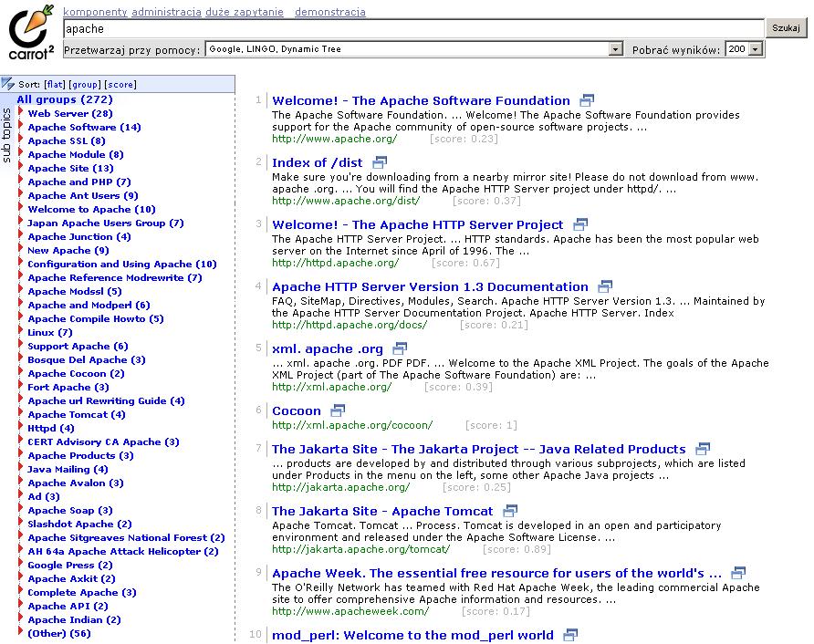Click the Carrot2 logo

[x=31, y=32]
